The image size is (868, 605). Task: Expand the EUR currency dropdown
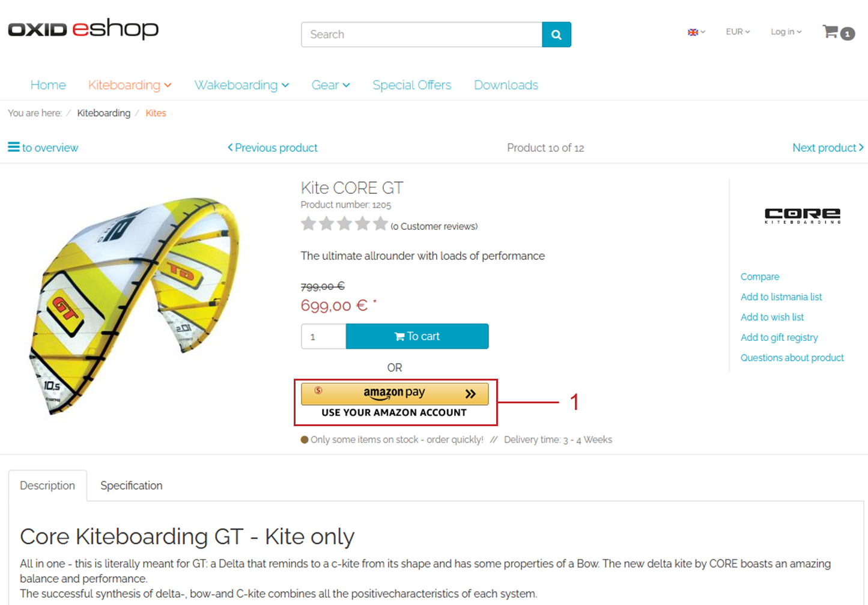[738, 32]
